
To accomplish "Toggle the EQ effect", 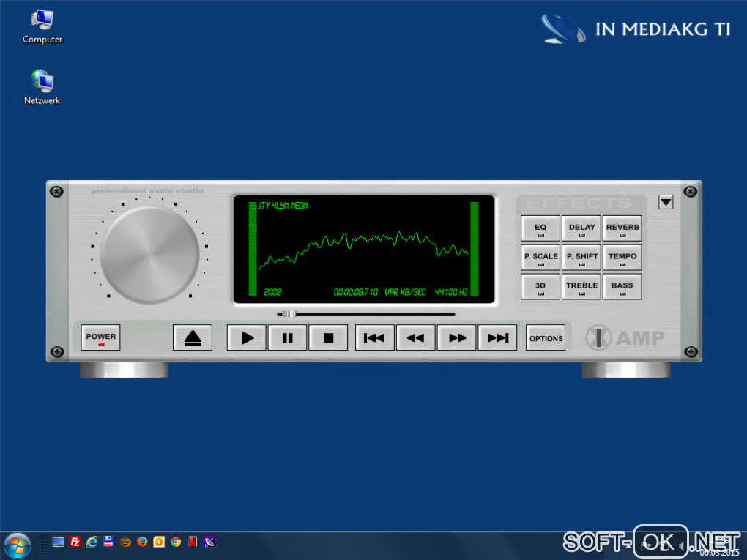I will 540,228.
